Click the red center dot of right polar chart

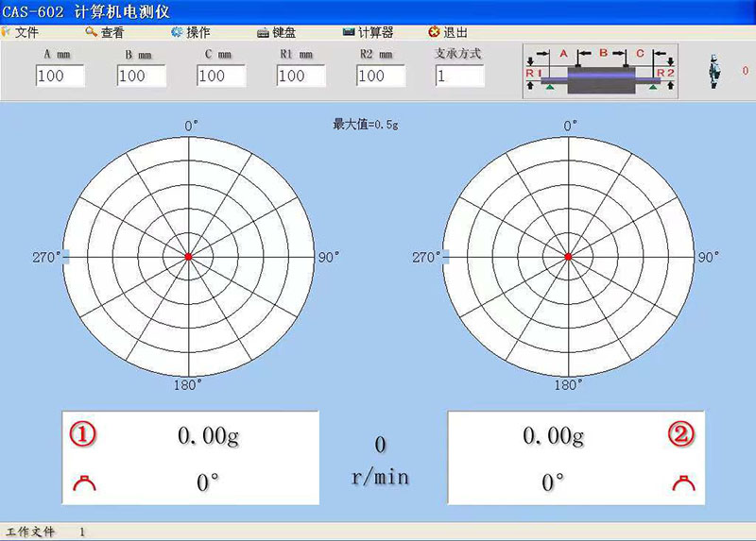569,257
